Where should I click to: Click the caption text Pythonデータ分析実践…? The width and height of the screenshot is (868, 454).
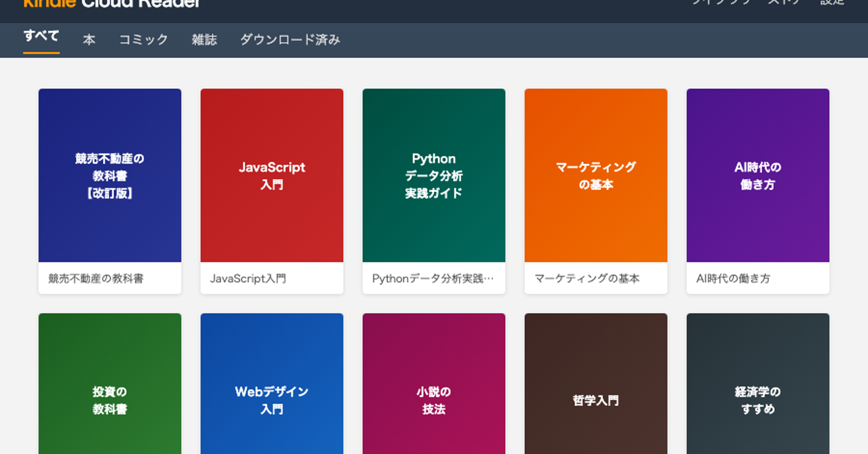(x=433, y=278)
